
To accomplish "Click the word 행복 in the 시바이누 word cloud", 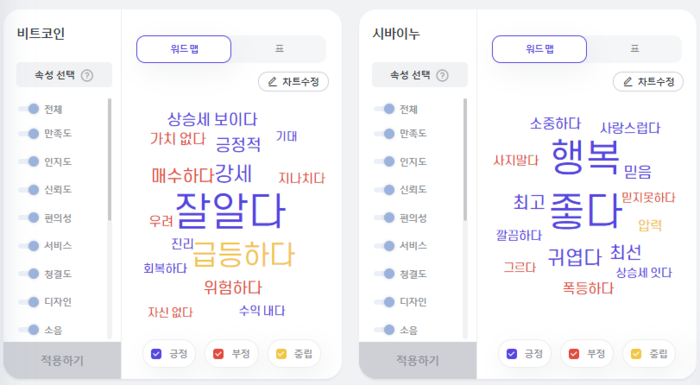I will (x=586, y=156).
